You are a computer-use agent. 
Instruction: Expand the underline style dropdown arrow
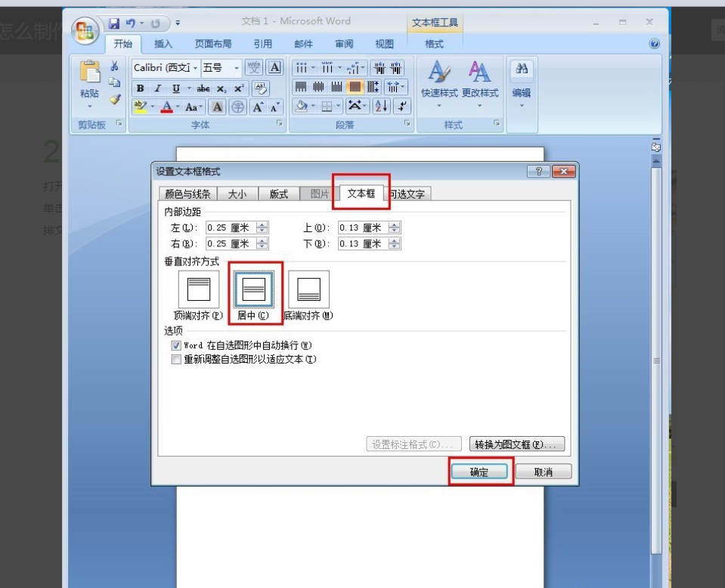pyautogui.click(x=189, y=88)
